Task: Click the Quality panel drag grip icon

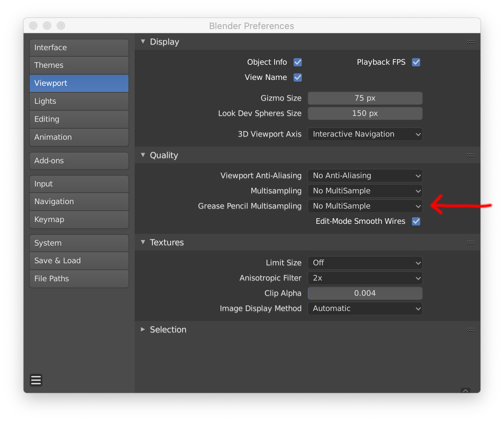Action: click(x=471, y=155)
